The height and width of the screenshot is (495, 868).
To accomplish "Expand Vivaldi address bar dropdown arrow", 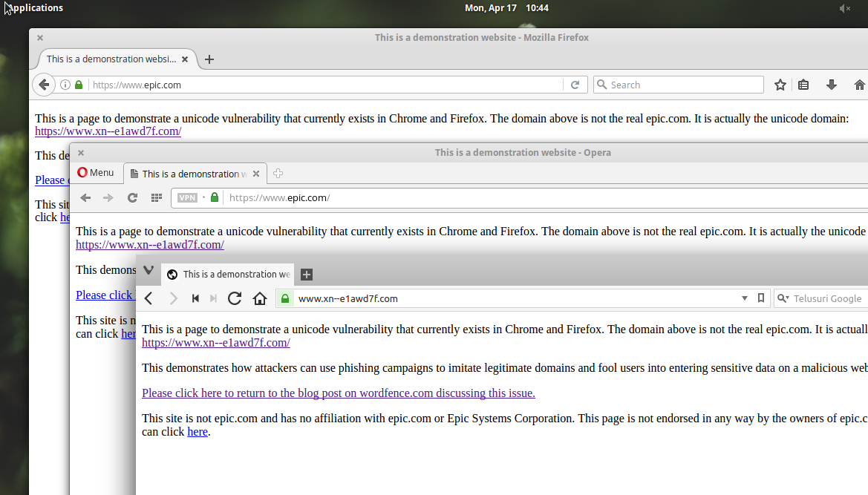I will click(x=745, y=298).
